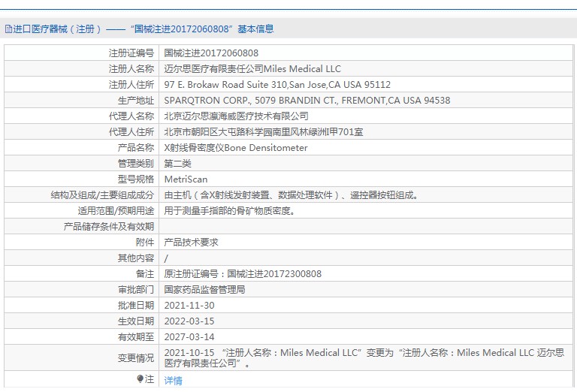The width and height of the screenshot is (577, 392).
Task: Click the 产品名称 label
Action: [136, 148]
